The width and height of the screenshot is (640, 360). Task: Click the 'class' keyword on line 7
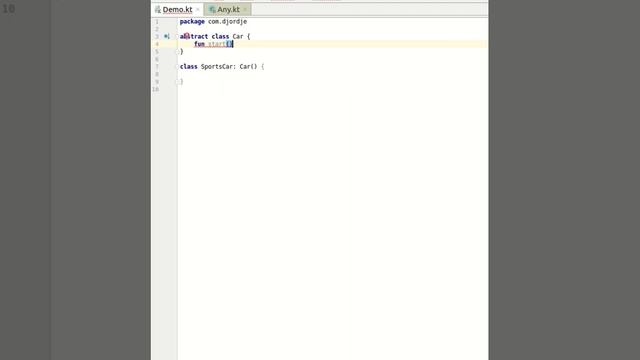coord(189,67)
